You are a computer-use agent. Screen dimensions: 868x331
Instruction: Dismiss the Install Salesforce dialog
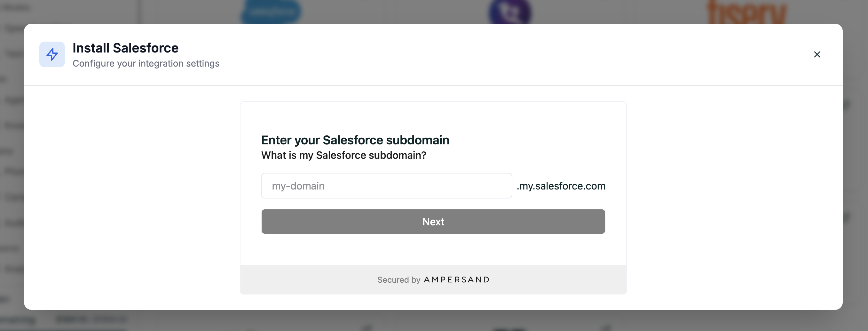pos(817,54)
